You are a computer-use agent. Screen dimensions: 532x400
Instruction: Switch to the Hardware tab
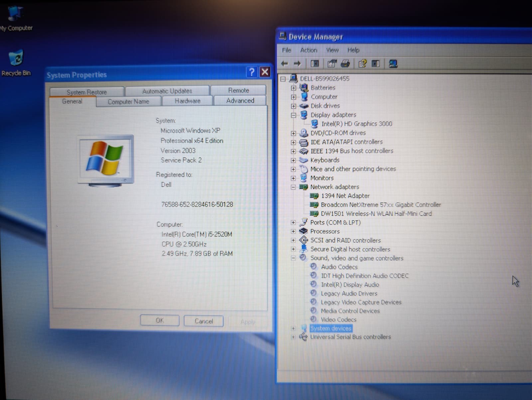(188, 101)
